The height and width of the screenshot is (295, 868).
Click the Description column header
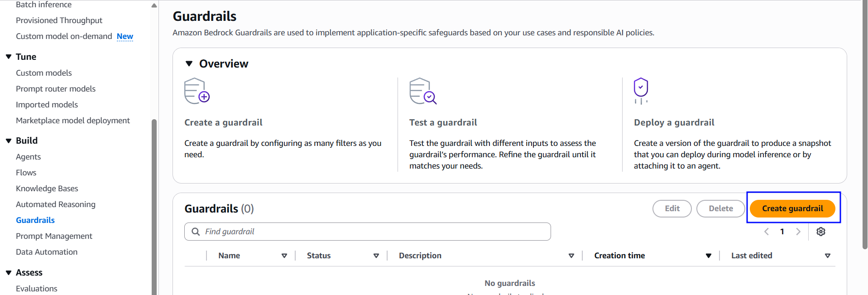click(x=420, y=256)
